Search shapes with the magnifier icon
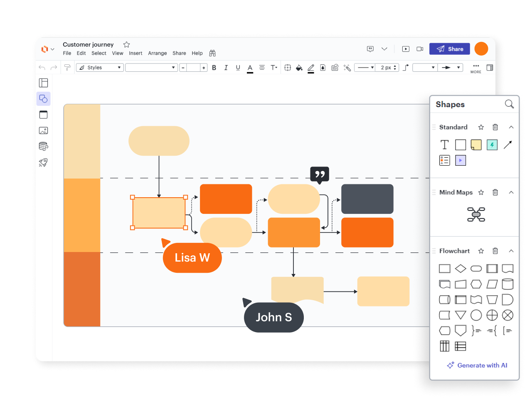 coord(509,104)
